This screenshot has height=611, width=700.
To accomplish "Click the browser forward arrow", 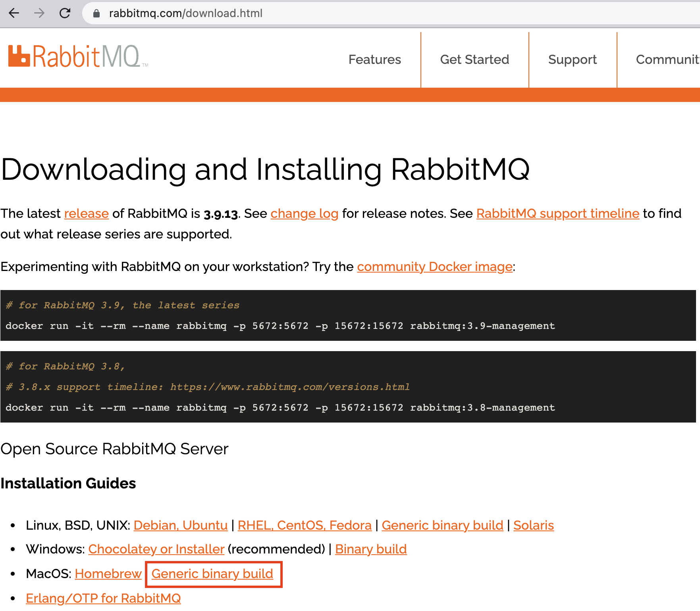I will [39, 13].
